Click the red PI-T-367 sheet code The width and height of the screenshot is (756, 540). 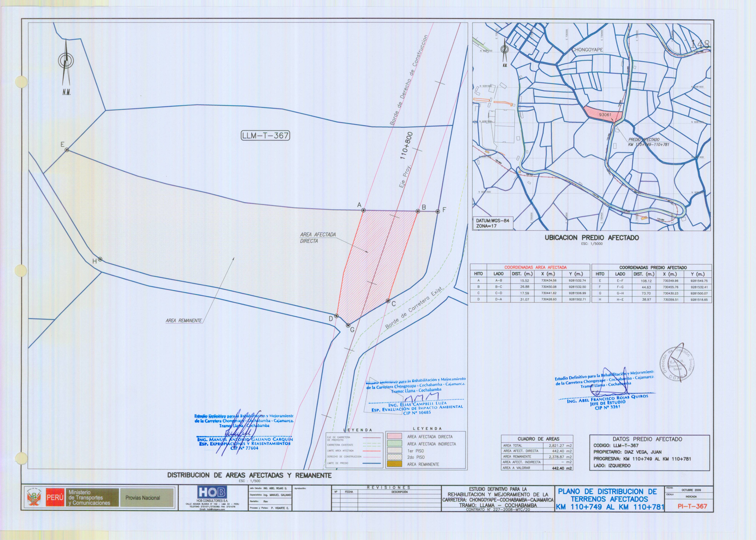coord(692,506)
